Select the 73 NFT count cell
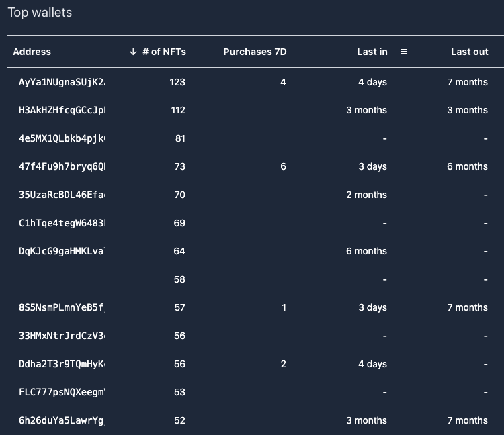 tap(179, 167)
